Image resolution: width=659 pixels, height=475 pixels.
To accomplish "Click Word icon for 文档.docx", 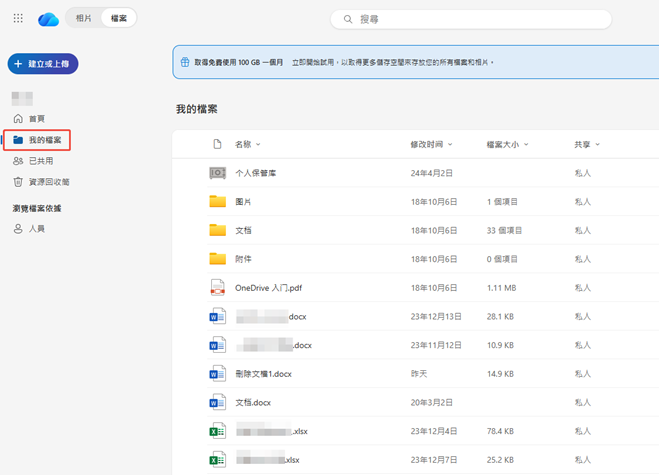I will point(218,402).
